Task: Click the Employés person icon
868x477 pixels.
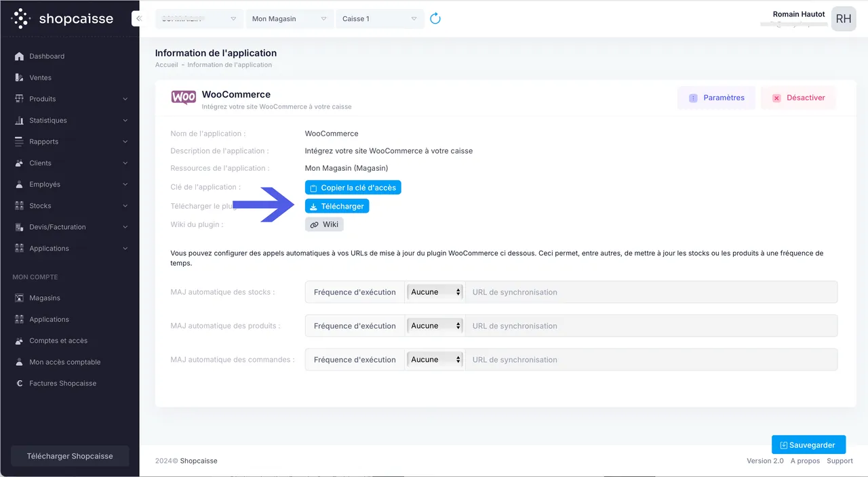Action: (19, 184)
